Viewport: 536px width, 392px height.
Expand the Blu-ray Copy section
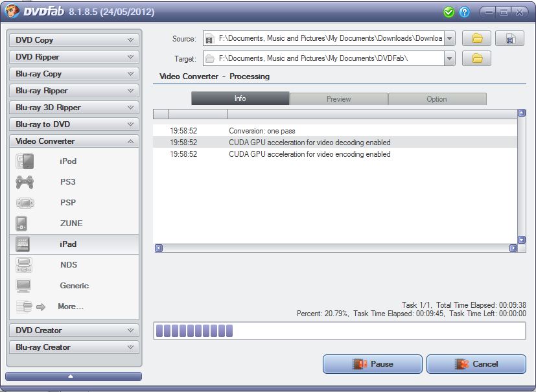click(x=74, y=74)
